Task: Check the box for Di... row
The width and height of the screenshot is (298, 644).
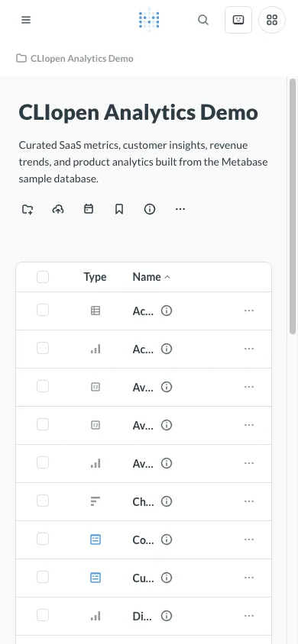Action: pos(43,615)
